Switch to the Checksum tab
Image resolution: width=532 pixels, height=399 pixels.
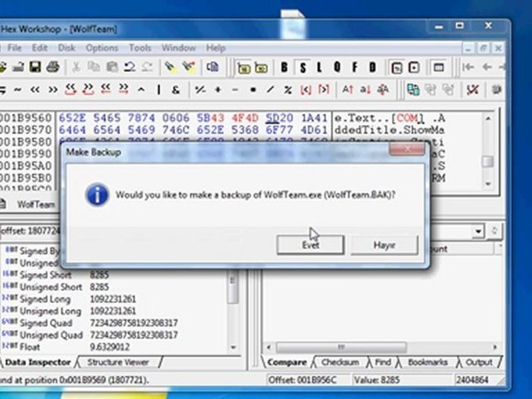pyautogui.click(x=340, y=362)
